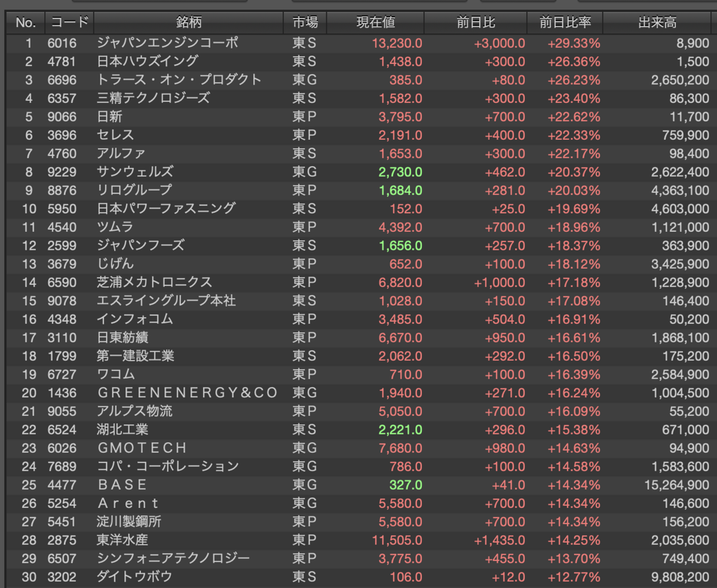Select エスライングループ本社 stock name
The height and width of the screenshot is (588, 717).
tap(166, 301)
